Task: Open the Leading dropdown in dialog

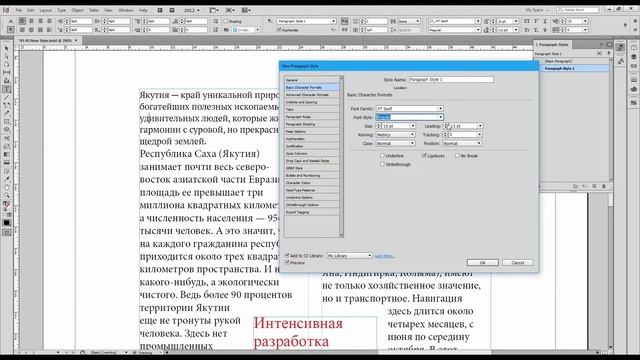Action: [x=480, y=126]
